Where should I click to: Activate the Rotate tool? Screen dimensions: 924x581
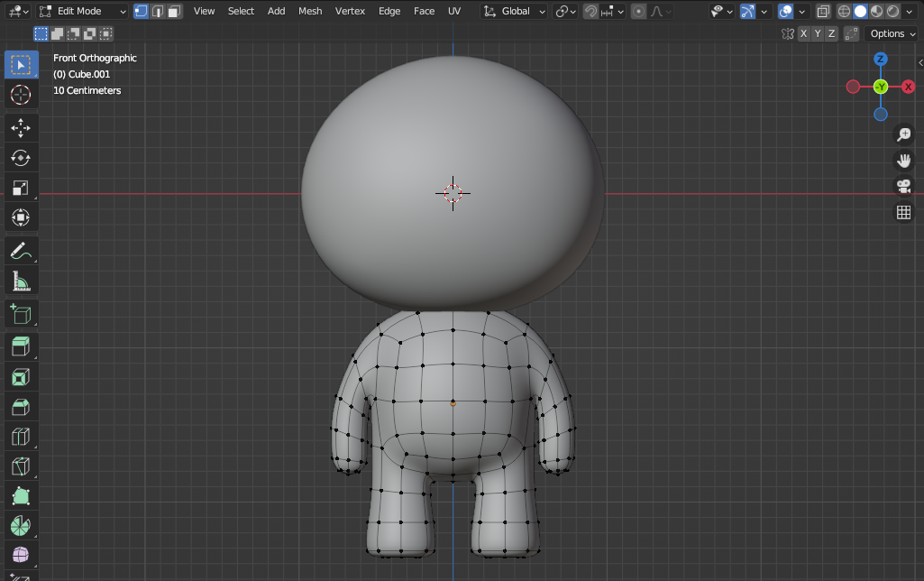(20, 158)
